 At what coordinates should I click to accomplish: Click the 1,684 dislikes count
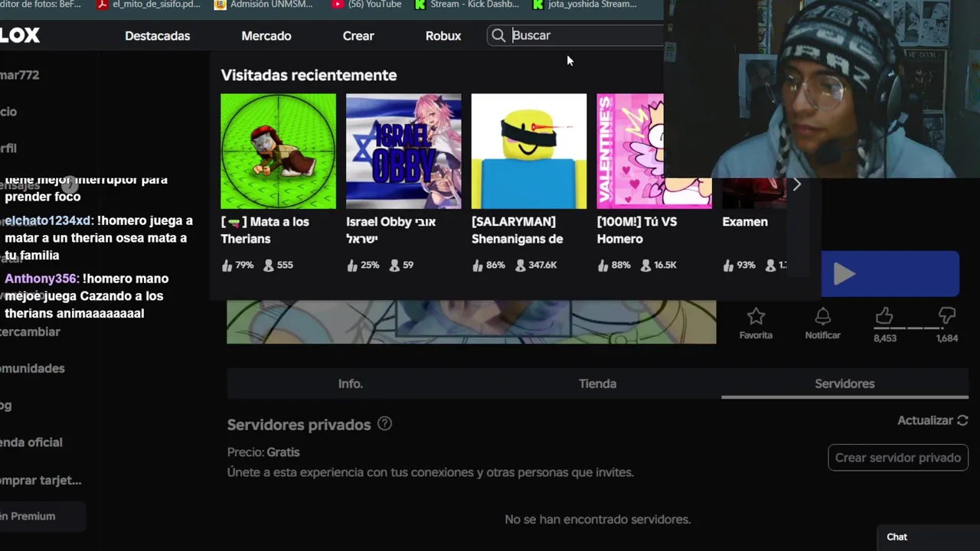[947, 337]
